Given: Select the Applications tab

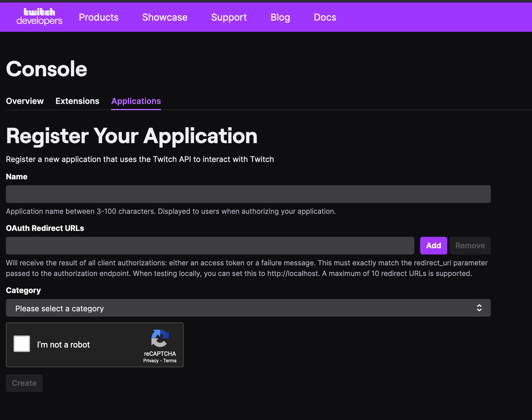Looking at the screenshot, I should click(136, 101).
